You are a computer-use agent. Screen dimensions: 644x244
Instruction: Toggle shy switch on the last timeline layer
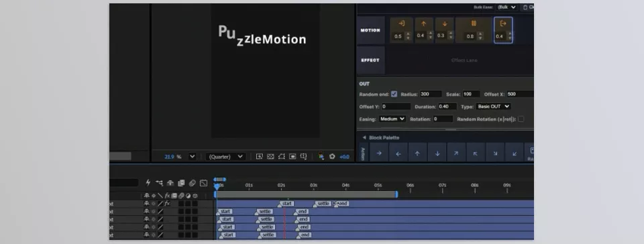(x=147, y=235)
